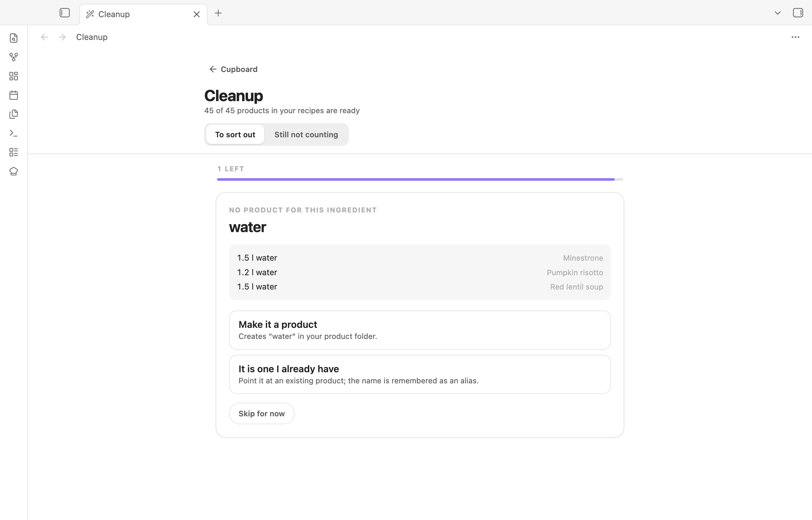Select the Cleanup tab
This screenshot has width=812, height=520.
click(143, 14)
